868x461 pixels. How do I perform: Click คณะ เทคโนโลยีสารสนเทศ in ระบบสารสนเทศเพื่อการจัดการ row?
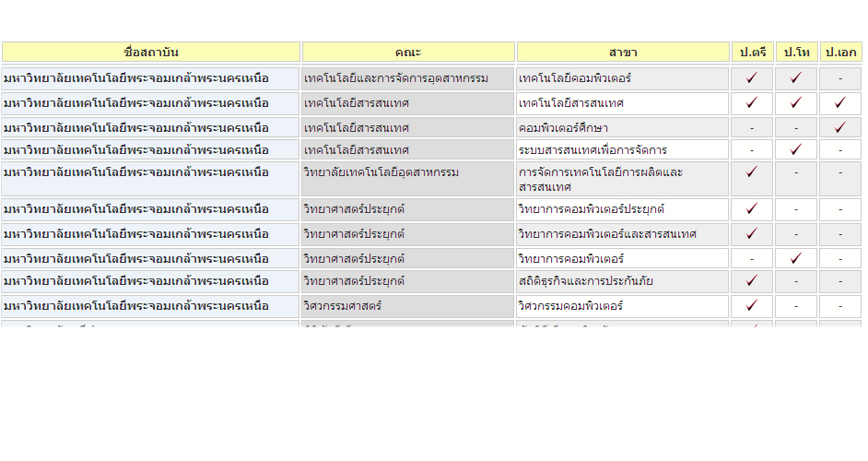408,150
